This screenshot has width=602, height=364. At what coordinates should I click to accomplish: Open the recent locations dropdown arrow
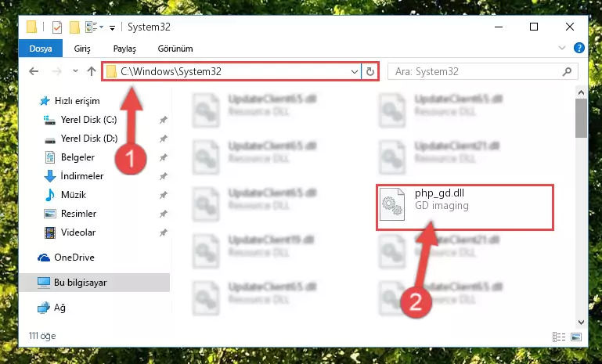tap(75, 71)
